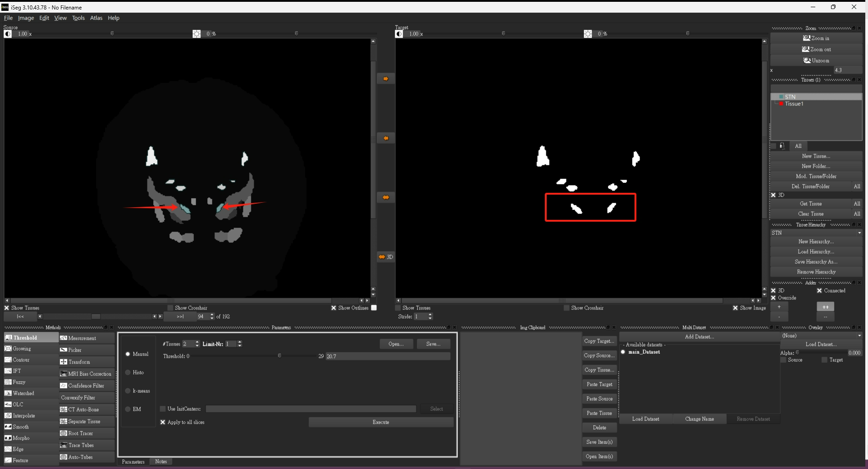Increment the #Tissues spinner value
This screenshot has width=868, height=469.
[x=197, y=342]
